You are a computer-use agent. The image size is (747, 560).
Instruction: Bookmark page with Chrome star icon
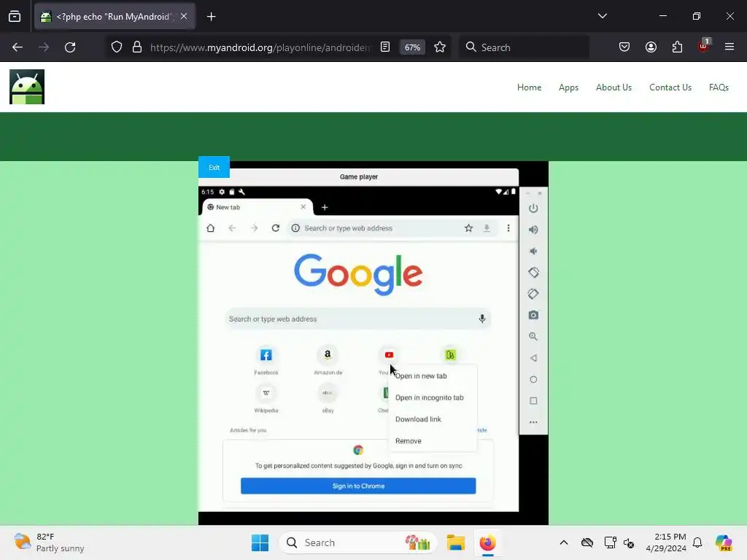pos(469,228)
